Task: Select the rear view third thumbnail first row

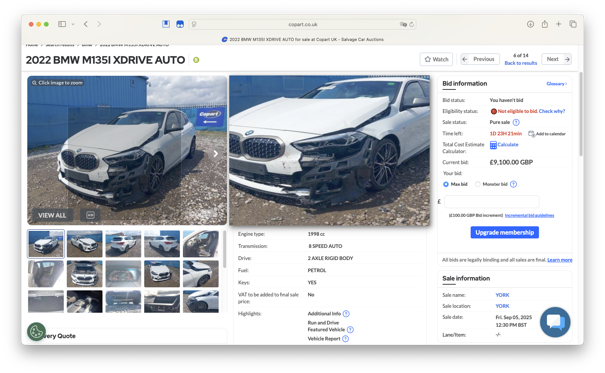Action: pyautogui.click(x=123, y=244)
